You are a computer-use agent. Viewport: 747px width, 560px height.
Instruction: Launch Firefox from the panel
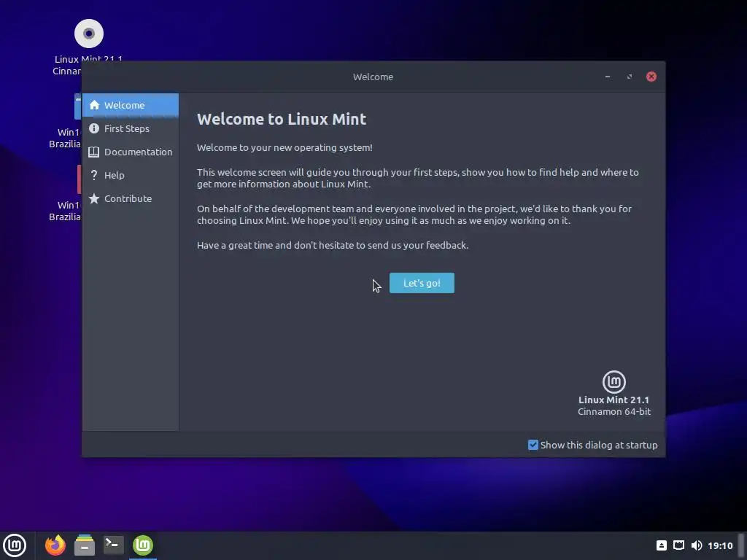click(55, 545)
